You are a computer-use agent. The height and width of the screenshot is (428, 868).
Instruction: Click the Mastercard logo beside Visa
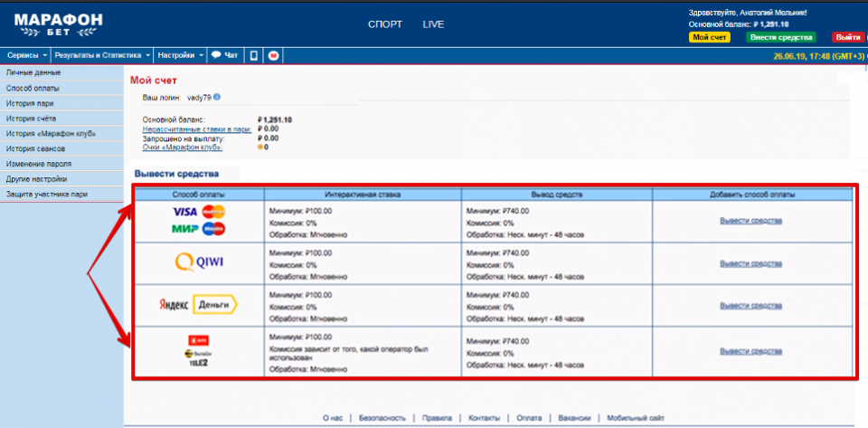coord(213,212)
